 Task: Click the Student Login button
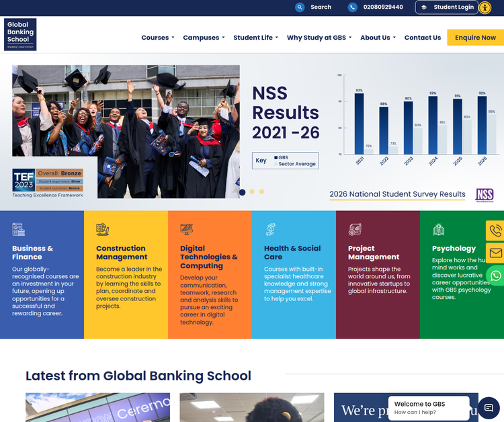(447, 7)
